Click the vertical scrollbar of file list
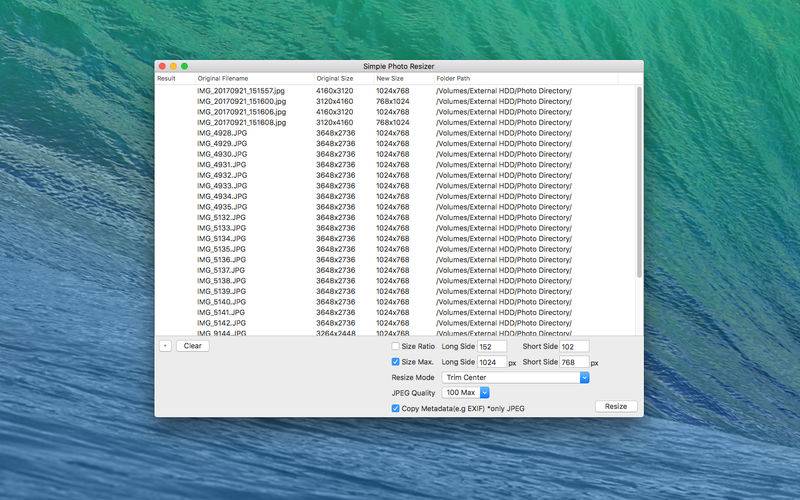The height and width of the screenshot is (500, 800). (639, 182)
